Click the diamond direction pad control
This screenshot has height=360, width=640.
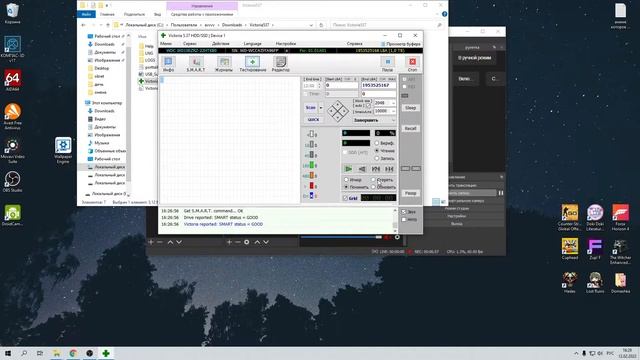pos(338,111)
